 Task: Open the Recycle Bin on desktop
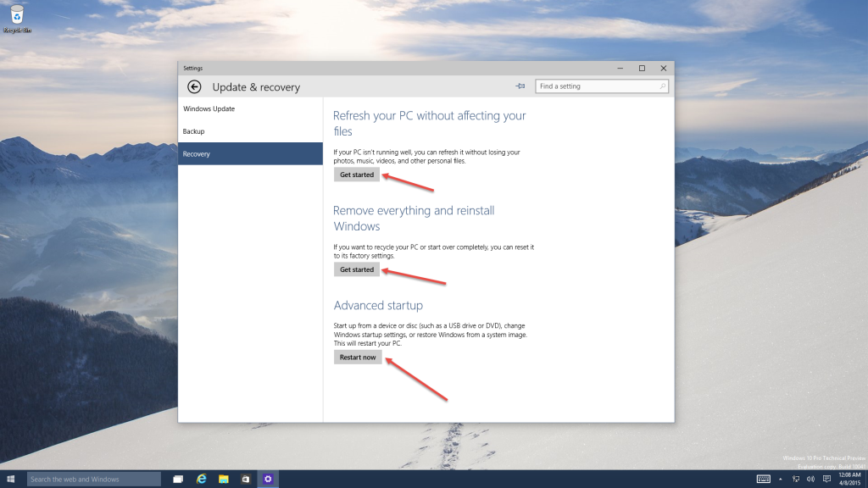tap(17, 19)
